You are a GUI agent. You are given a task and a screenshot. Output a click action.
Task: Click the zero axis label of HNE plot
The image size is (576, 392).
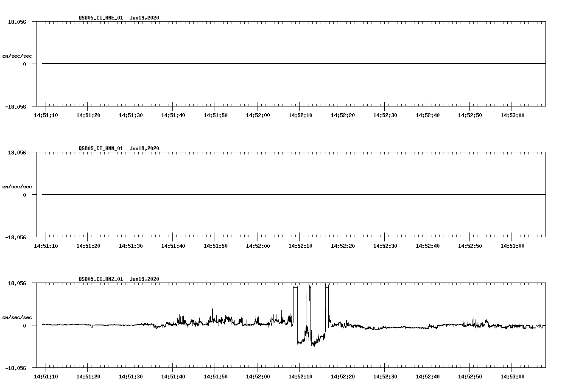(25, 64)
